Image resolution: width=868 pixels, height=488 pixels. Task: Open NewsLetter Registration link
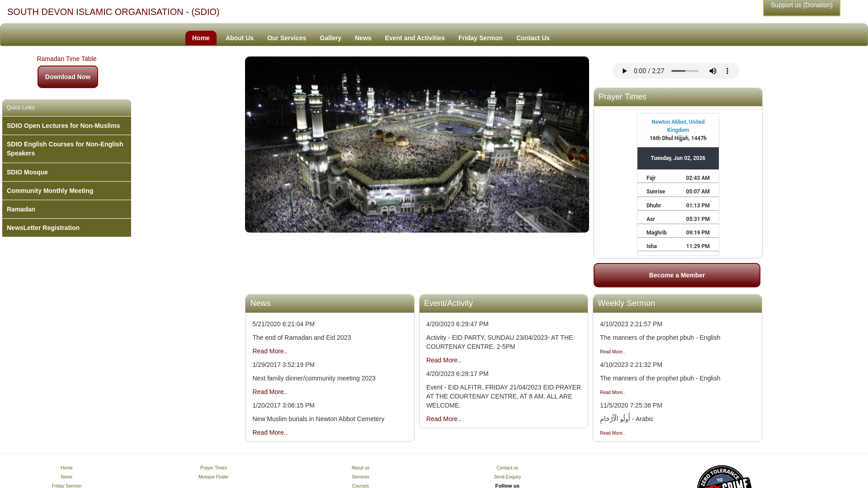66,228
